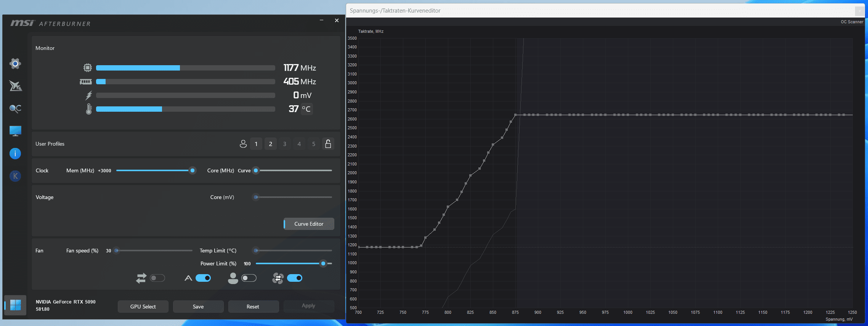Click the MSI Kombustor jet icon in sidebar
This screenshot has height=326, width=868.
(15, 86)
